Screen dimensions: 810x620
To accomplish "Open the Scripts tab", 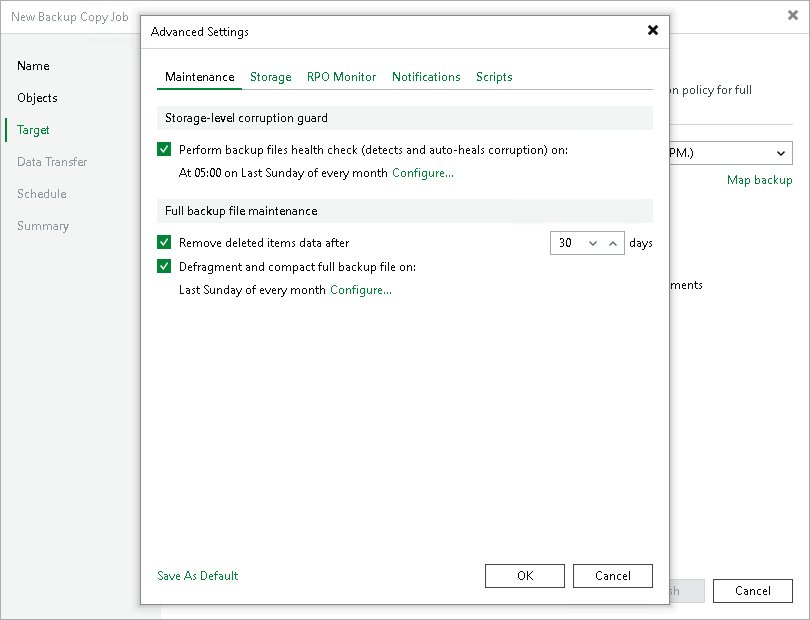I will tap(494, 77).
